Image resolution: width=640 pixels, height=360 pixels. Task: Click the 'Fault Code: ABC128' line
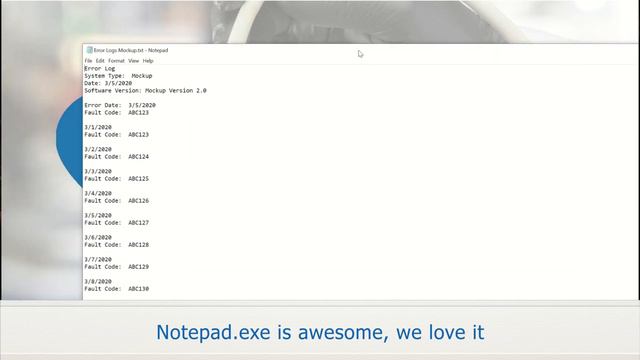[116, 245]
